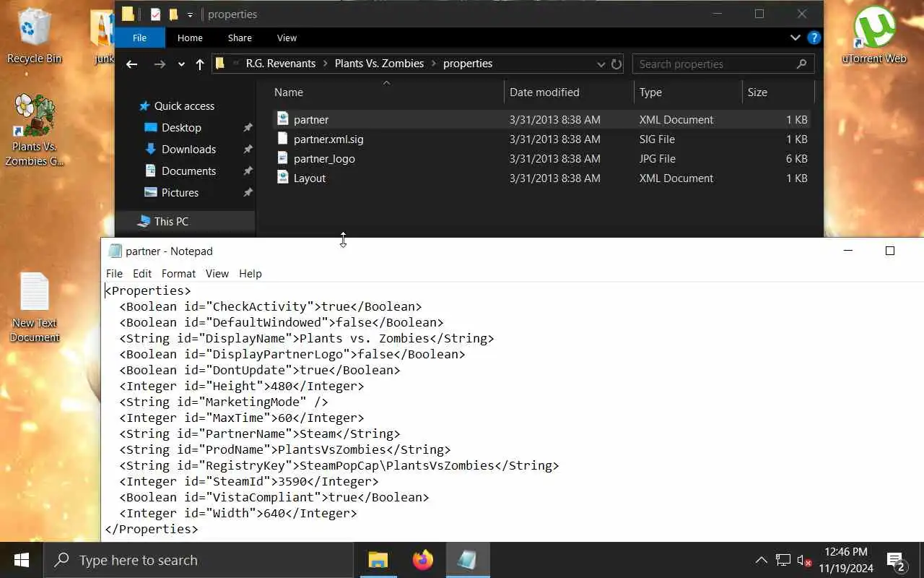Open Recycle Bin desktop icon

point(34,36)
